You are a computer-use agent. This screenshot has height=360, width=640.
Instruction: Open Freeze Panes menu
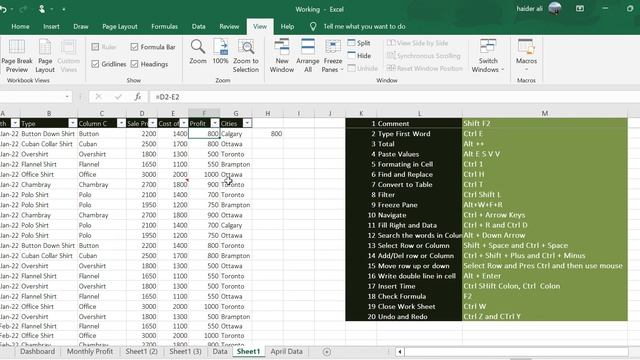pyautogui.click(x=333, y=56)
